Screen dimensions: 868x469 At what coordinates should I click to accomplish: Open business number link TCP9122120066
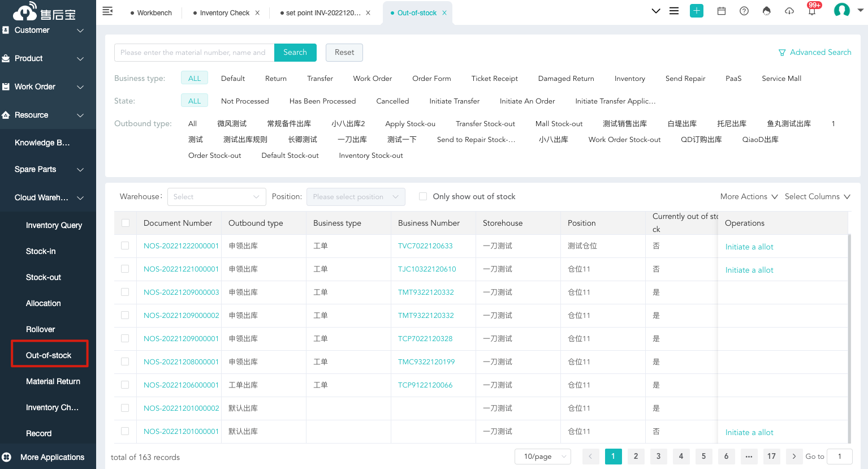(425, 385)
